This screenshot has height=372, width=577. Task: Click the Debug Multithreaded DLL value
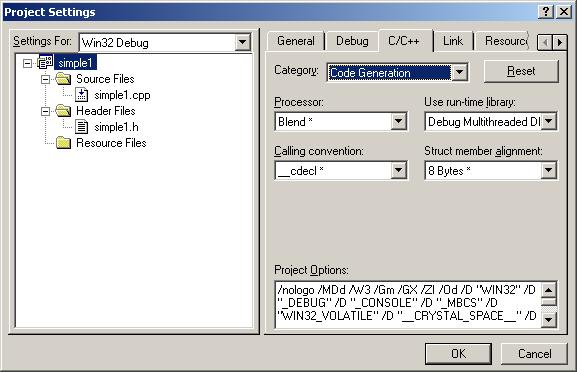click(484, 121)
